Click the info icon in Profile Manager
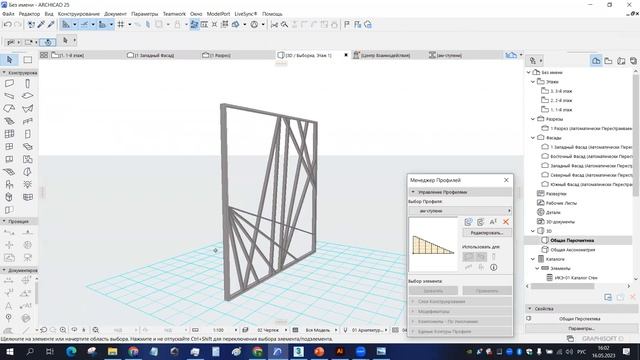Viewport: 640px width, 360px height. 493,267
